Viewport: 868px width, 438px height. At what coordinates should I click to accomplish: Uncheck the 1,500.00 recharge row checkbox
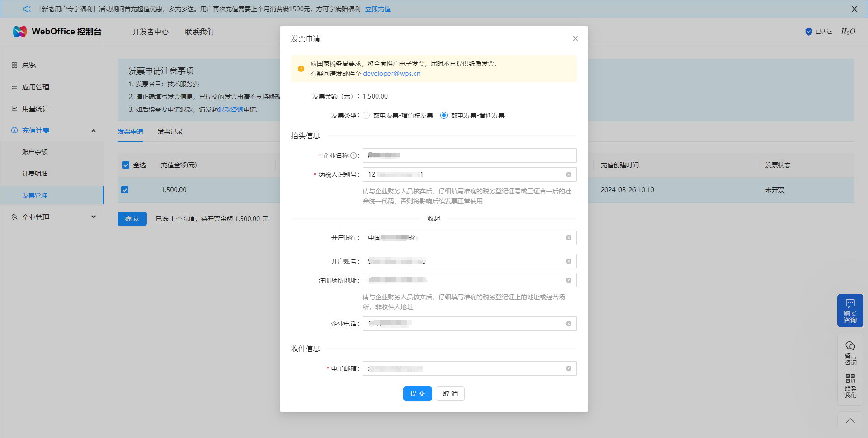point(125,190)
